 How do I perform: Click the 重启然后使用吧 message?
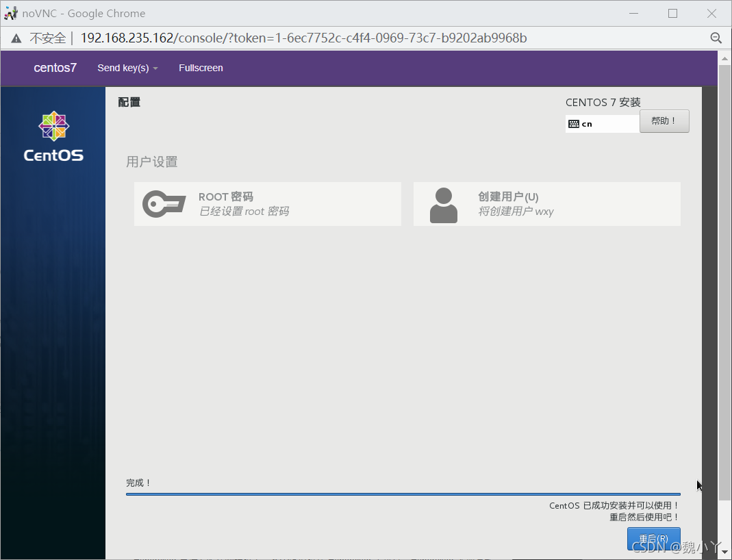(x=644, y=517)
